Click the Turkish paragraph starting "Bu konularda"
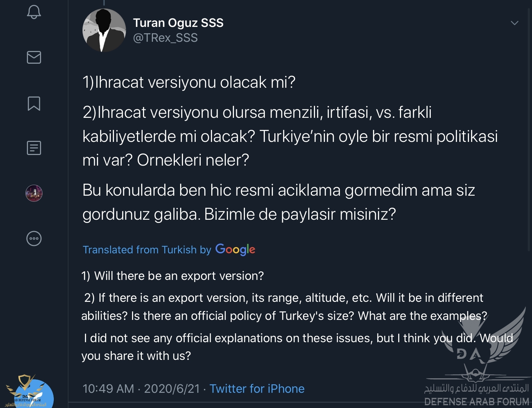The height and width of the screenshot is (408, 532). tap(278, 202)
